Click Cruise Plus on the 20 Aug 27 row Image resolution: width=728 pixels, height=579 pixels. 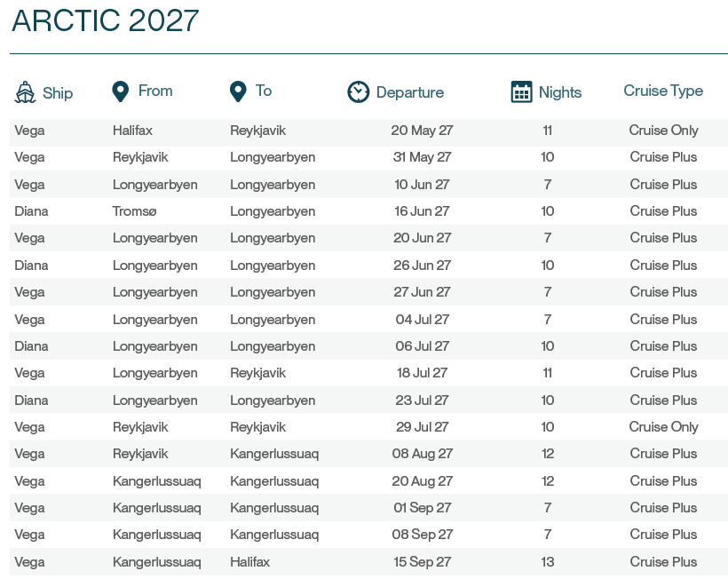coord(663,481)
